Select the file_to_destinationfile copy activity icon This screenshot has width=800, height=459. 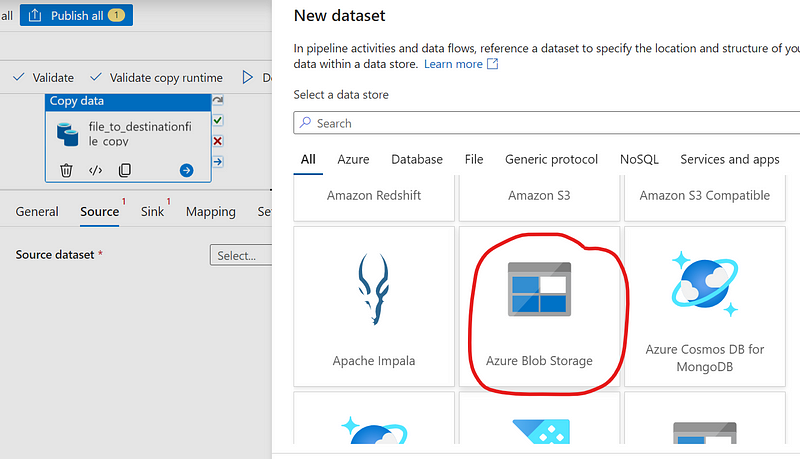68,134
